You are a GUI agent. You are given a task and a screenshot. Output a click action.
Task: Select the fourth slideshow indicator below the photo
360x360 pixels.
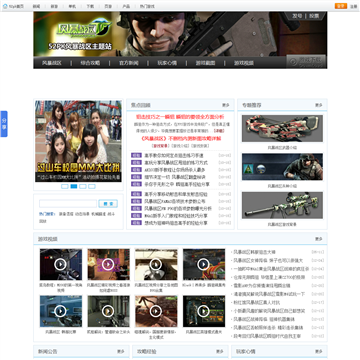pyautogui.click(x=92, y=186)
